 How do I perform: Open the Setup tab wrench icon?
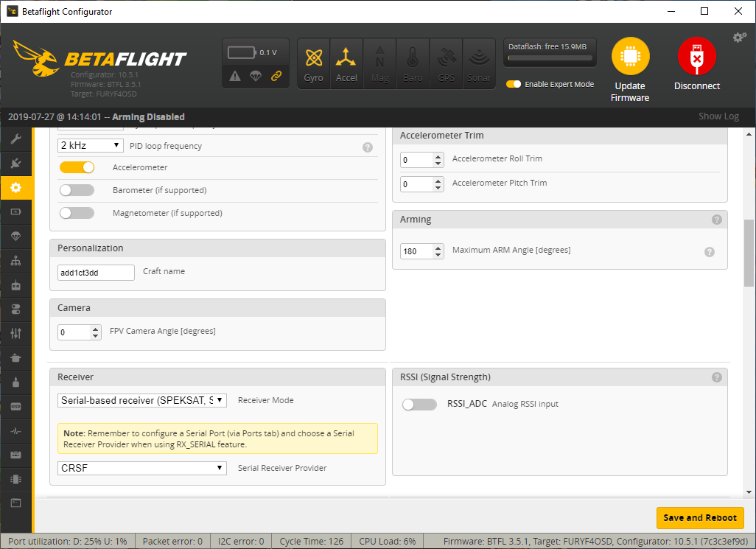coord(16,139)
